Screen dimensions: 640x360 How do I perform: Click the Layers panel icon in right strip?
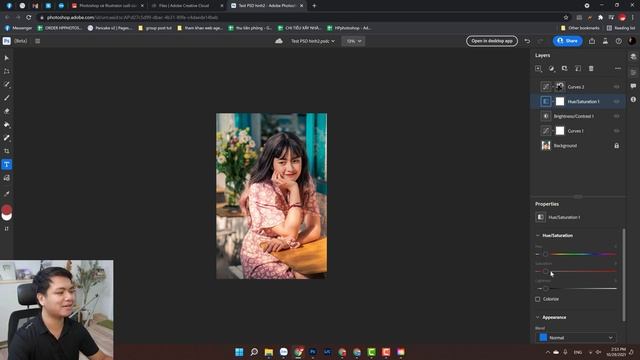point(633,57)
